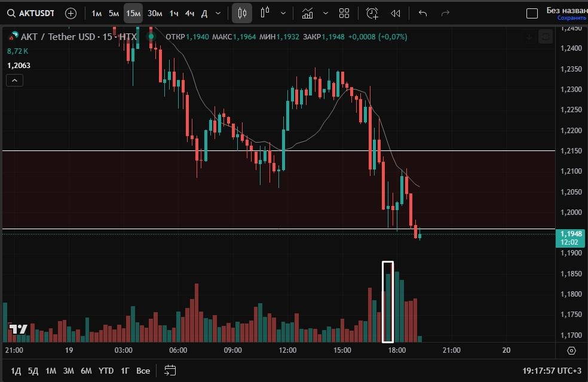
Task: Expand dropdown next to line chart icon
Action: click(x=325, y=13)
